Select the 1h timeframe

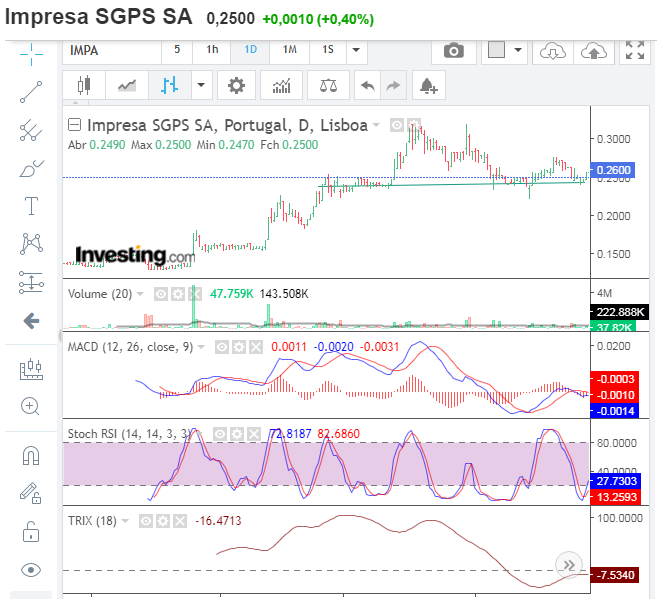[212, 50]
